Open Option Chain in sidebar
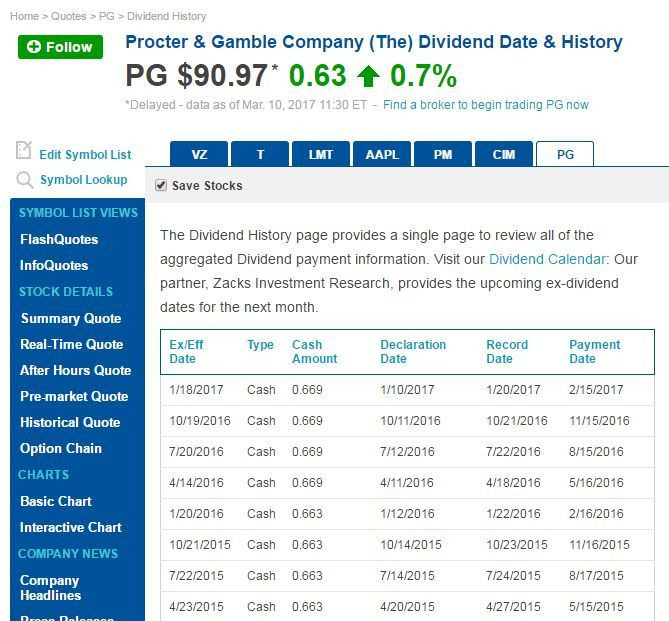The image size is (669, 621). (61, 448)
